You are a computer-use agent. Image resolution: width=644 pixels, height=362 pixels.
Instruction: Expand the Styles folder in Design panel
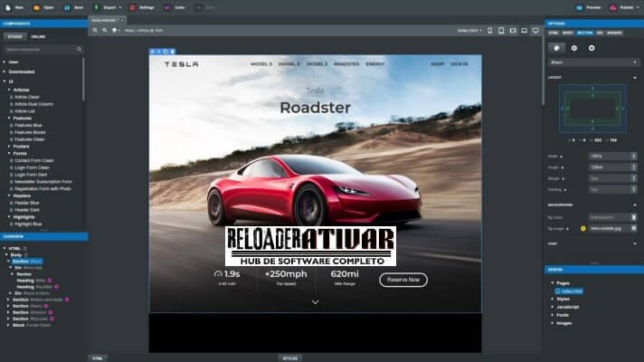[x=553, y=300]
